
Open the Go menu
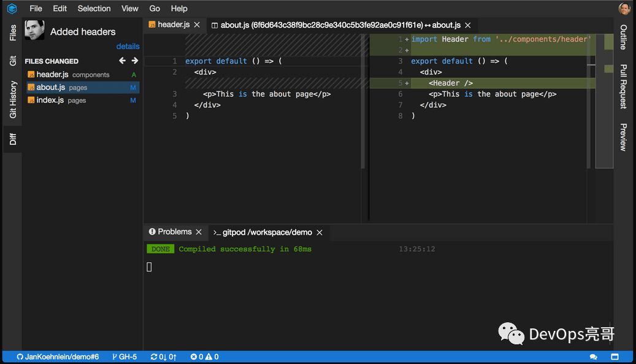pos(155,9)
